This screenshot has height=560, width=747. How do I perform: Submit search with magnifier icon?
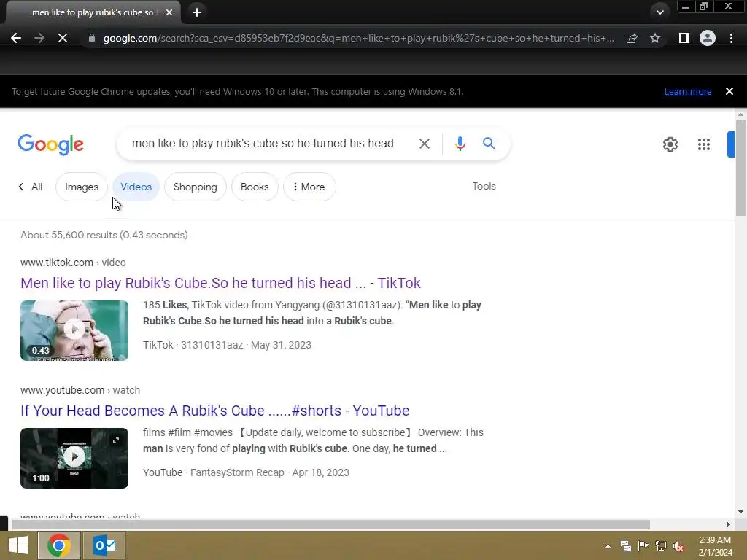[x=489, y=144]
